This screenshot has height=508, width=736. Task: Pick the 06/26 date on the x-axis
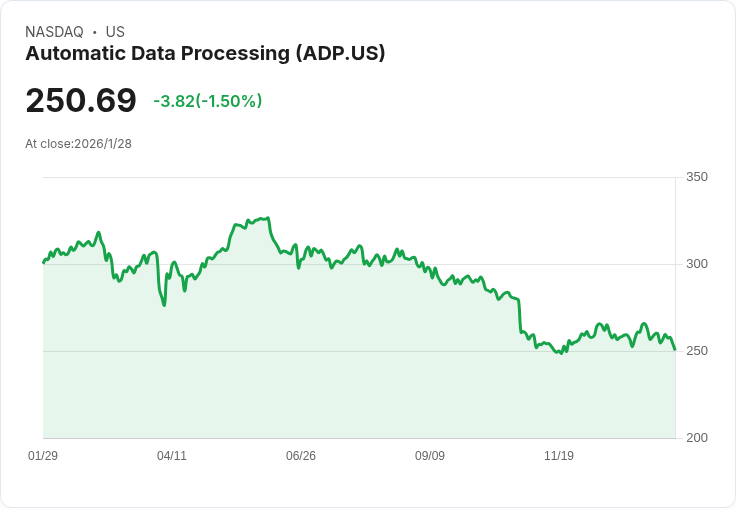[x=301, y=456]
